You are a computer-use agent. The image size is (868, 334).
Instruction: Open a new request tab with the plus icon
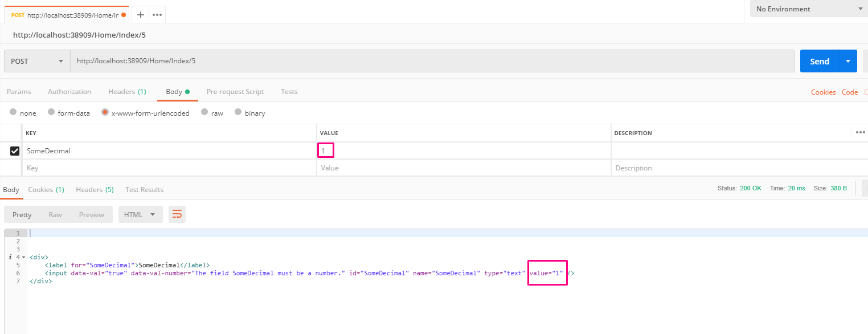click(140, 14)
